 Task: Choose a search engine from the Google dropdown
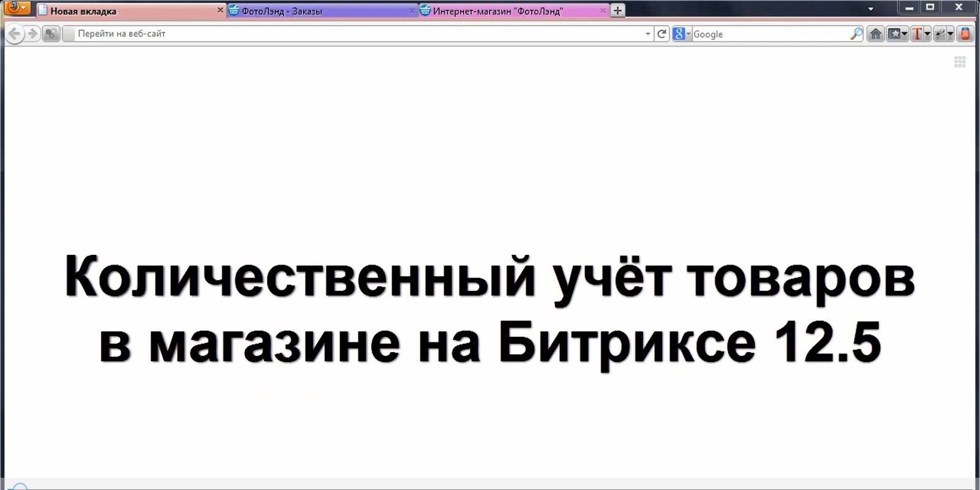(x=682, y=34)
